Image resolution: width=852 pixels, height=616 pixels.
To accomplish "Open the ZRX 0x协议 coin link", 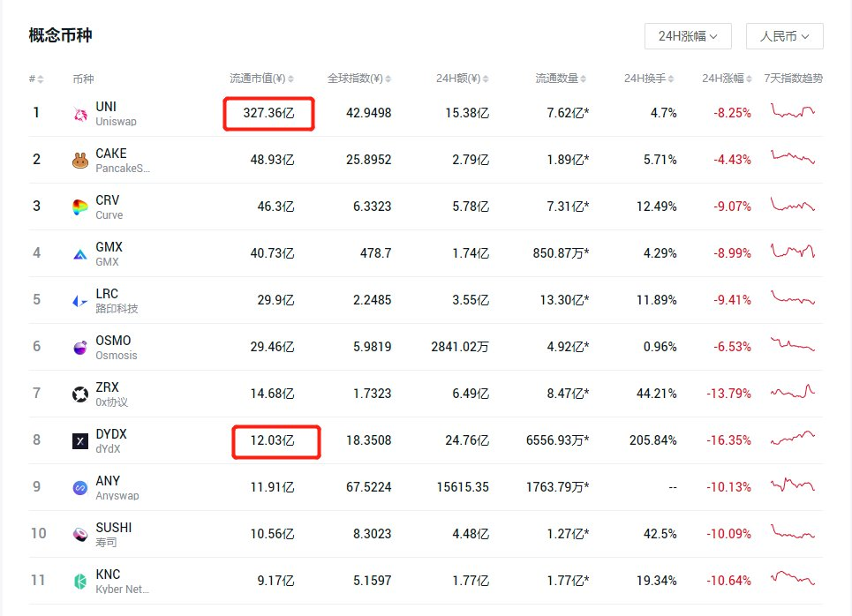I will click(111, 394).
